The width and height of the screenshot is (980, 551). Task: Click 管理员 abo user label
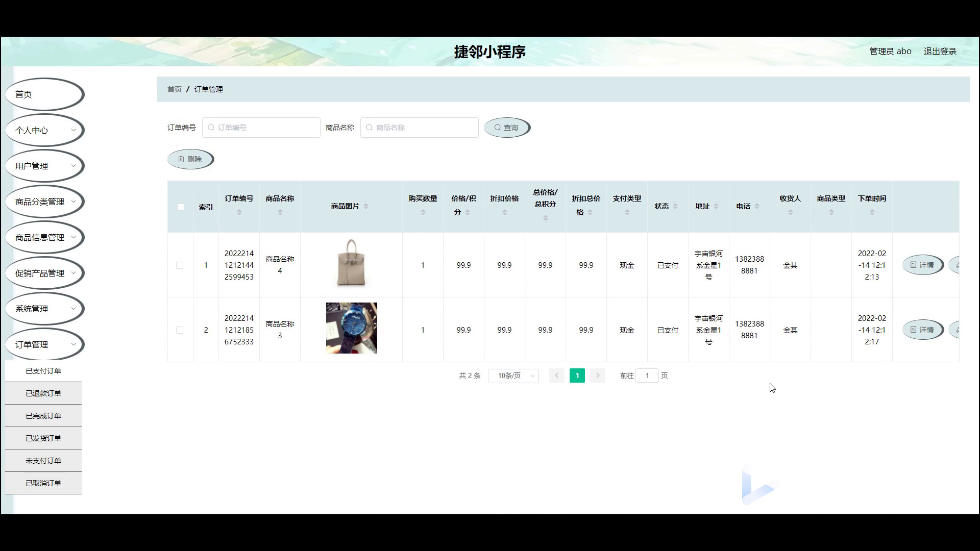pos(890,52)
